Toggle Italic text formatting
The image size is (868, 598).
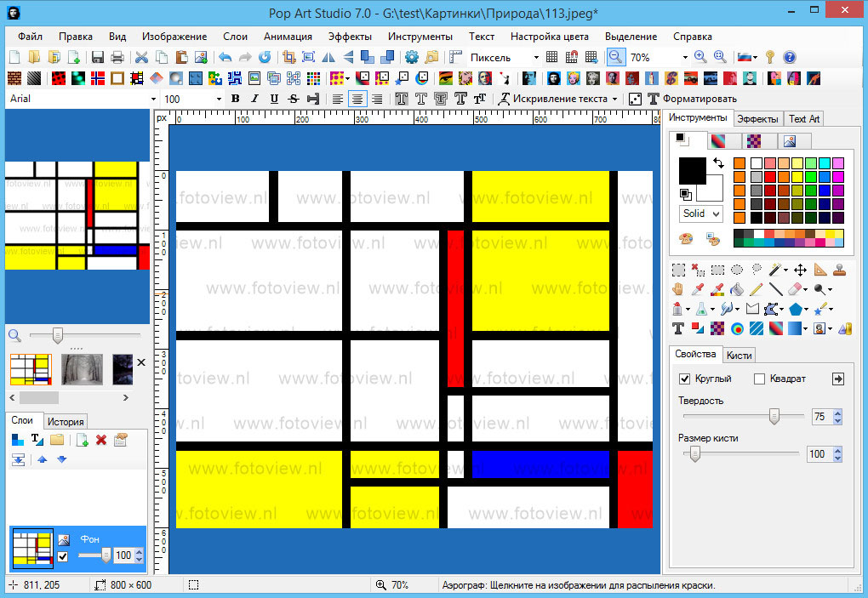[254, 99]
